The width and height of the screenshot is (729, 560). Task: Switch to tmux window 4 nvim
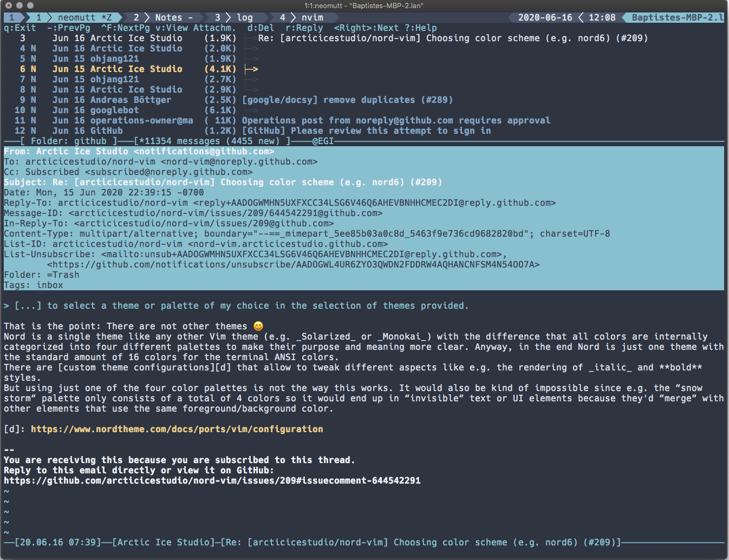(x=301, y=17)
